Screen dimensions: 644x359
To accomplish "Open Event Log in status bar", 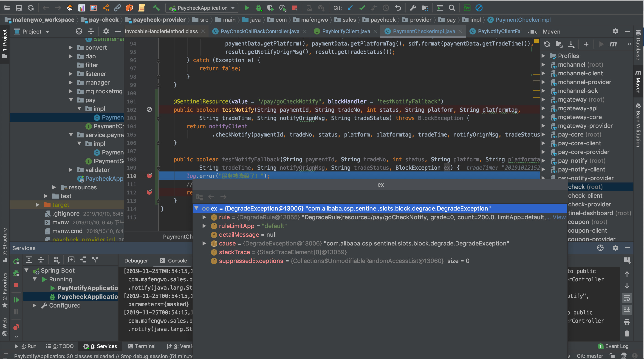I will pyautogui.click(x=613, y=346).
